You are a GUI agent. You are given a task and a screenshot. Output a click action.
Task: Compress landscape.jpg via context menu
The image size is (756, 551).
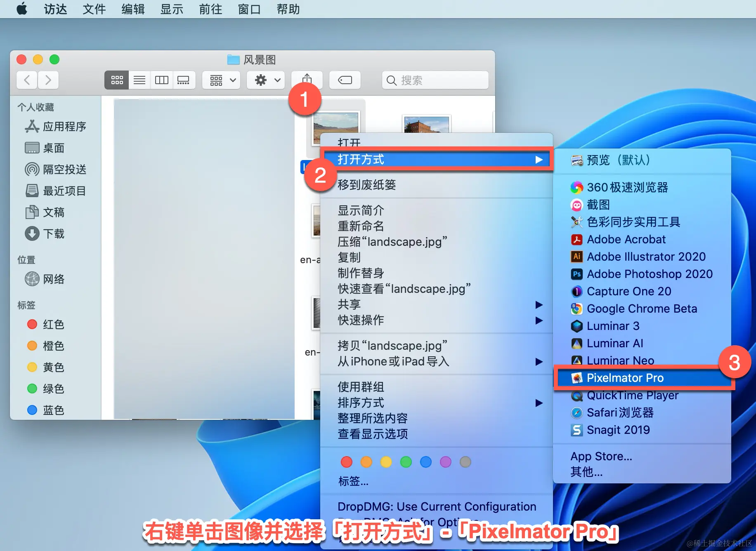(x=437, y=242)
